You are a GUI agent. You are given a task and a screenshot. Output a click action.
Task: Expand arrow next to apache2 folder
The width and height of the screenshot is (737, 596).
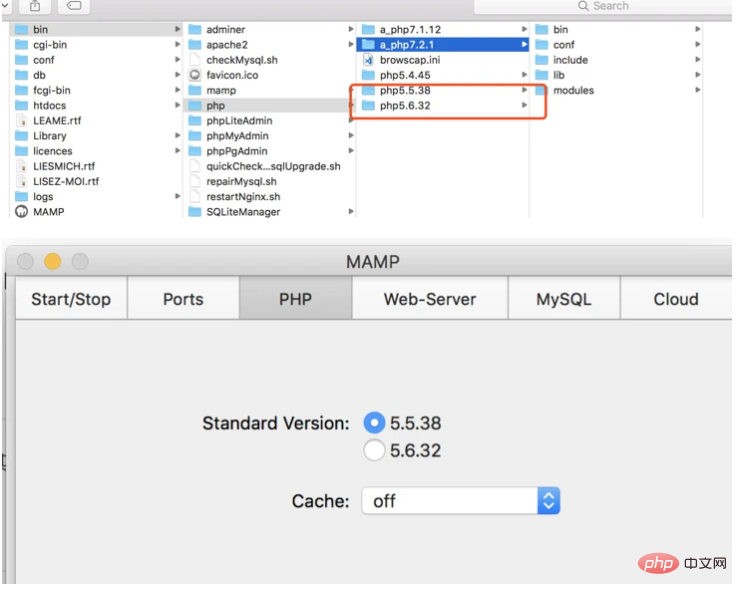(x=351, y=44)
